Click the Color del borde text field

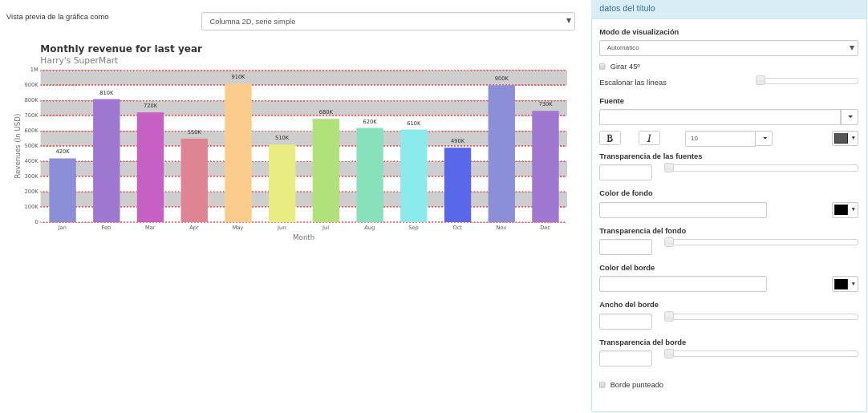683,284
